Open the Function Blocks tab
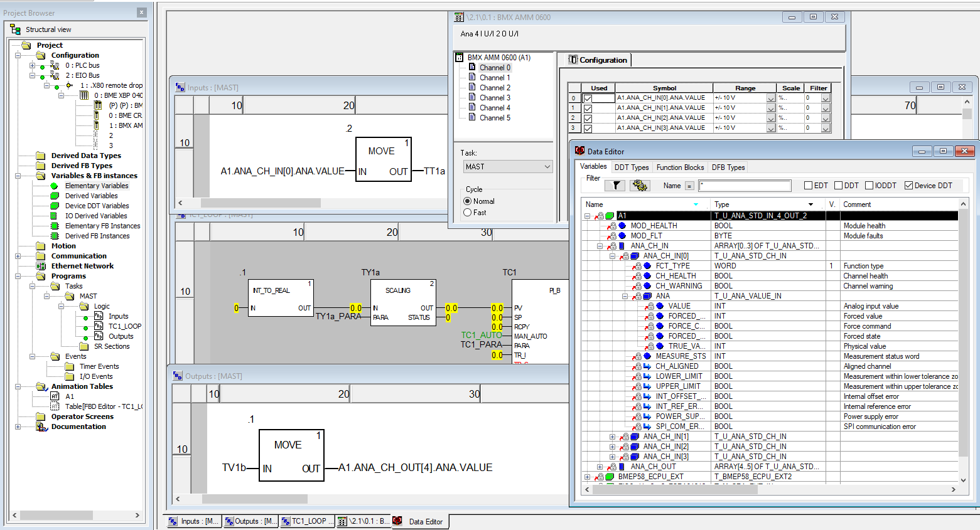This screenshot has width=980, height=530. coord(680,167)
